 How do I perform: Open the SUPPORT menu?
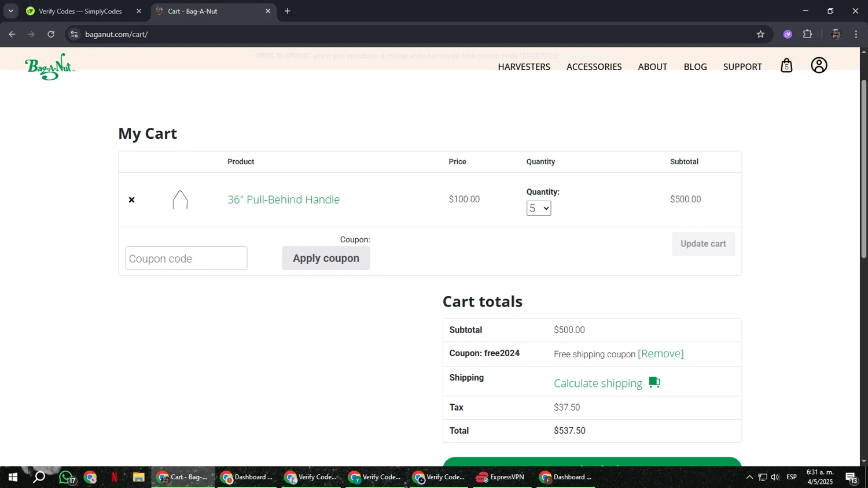(742, 67)
